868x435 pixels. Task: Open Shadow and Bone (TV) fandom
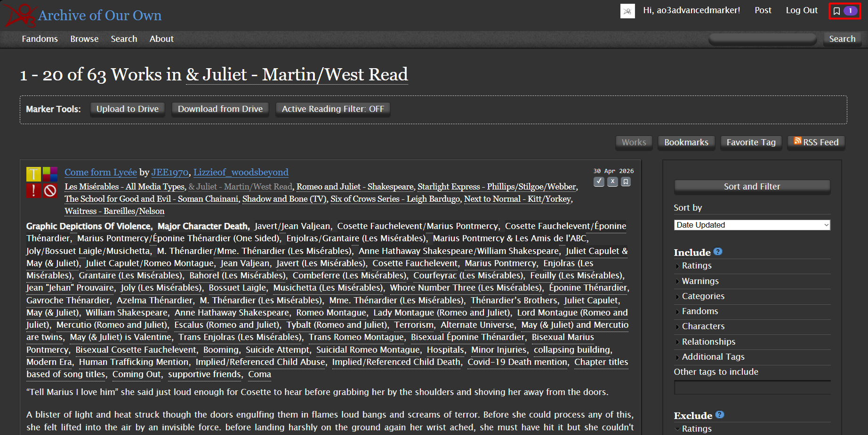(284, 199)
